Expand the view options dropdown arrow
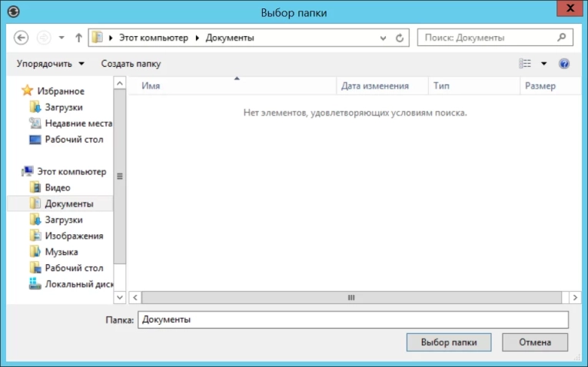Image resolution: width=588 pixels, height=367 pixels. [x=544, y=64]
